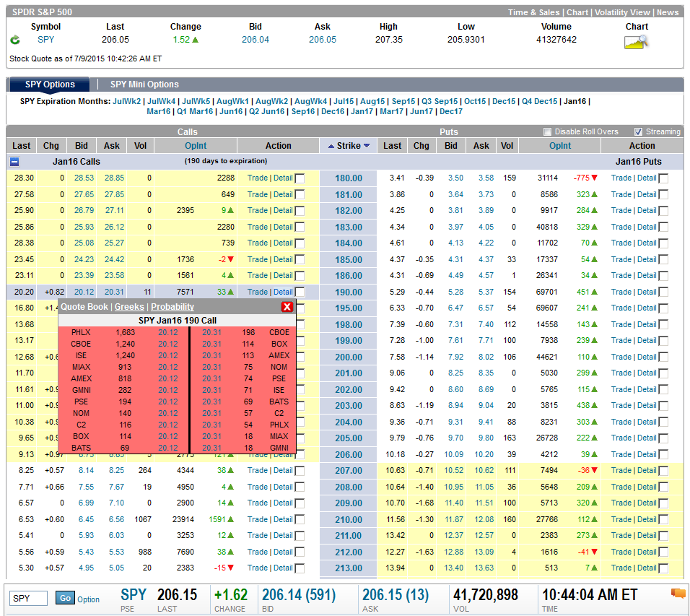The width and height of the screenshot is (690, 616).
Task: Click the green refresh quote icon
Action: click(15, 40)
